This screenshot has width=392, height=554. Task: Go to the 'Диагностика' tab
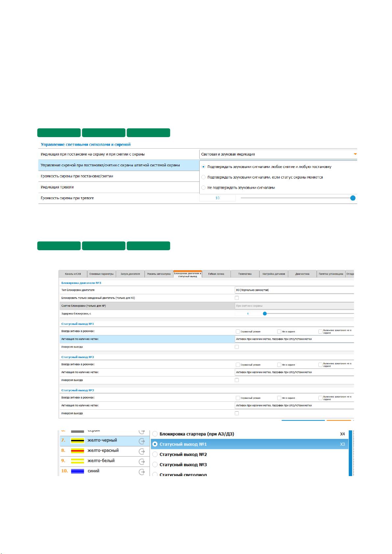coord(302,274)
